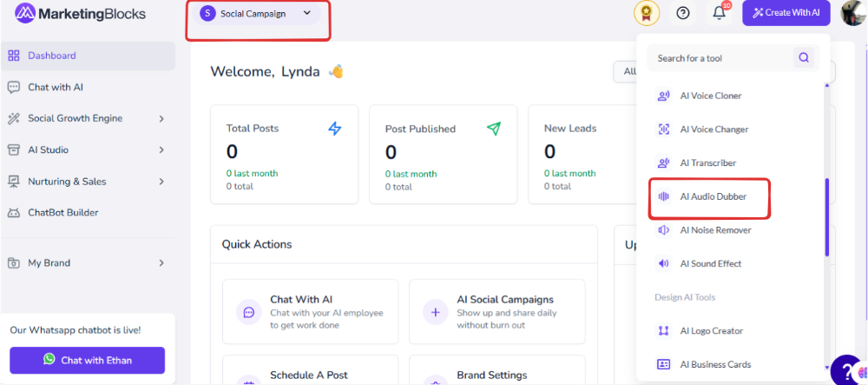
Task: Click the ChatBot Builder robot icon
Action: 14,213
